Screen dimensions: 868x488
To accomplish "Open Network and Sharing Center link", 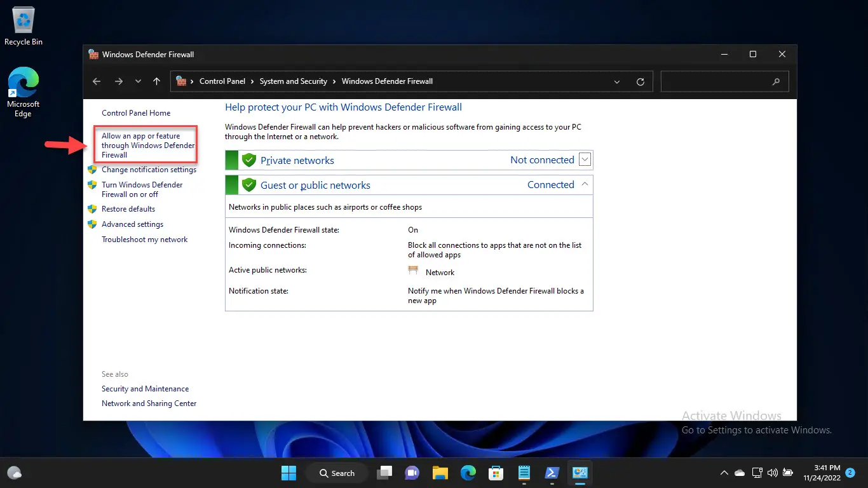I will 149,403.
